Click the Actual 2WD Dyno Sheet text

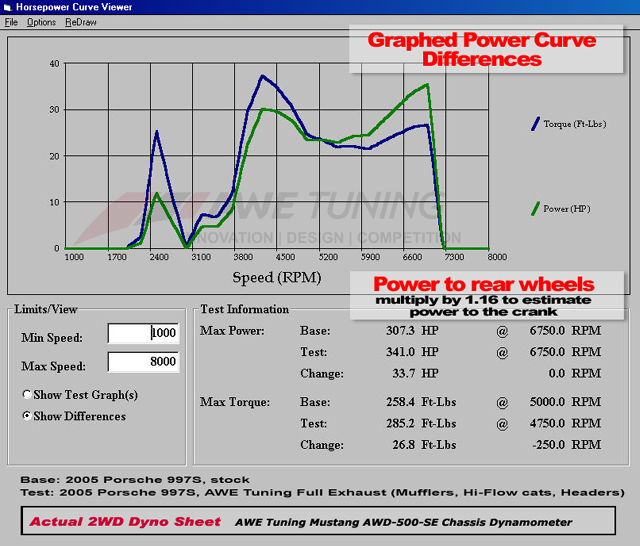(x=125, y=522)
